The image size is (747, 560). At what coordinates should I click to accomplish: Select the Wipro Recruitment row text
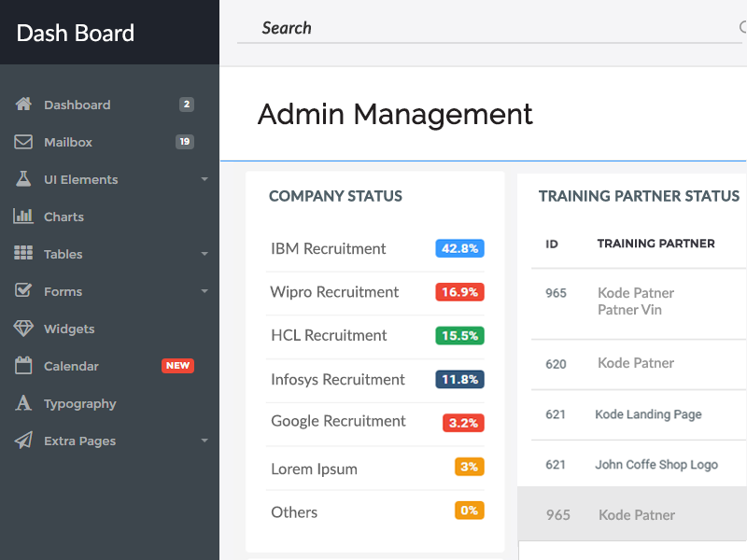[334, 292]
